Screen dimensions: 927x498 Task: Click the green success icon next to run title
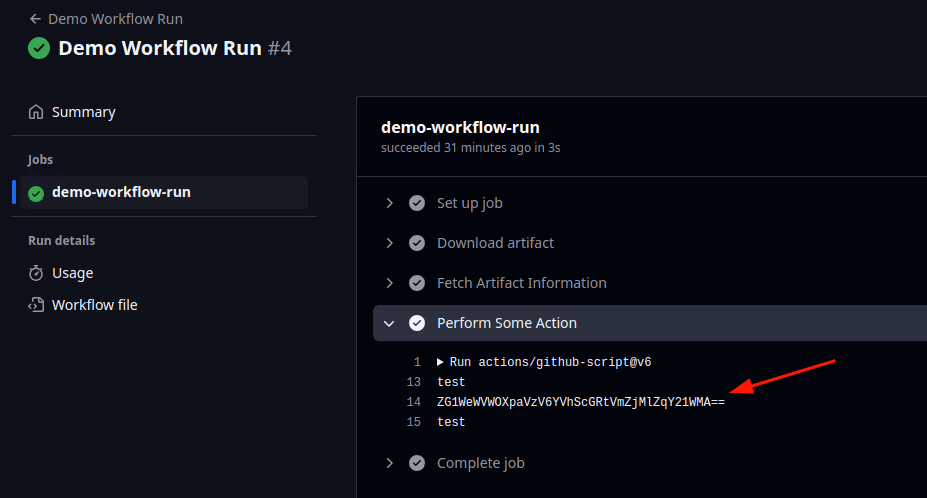click(x=39, y=48)
